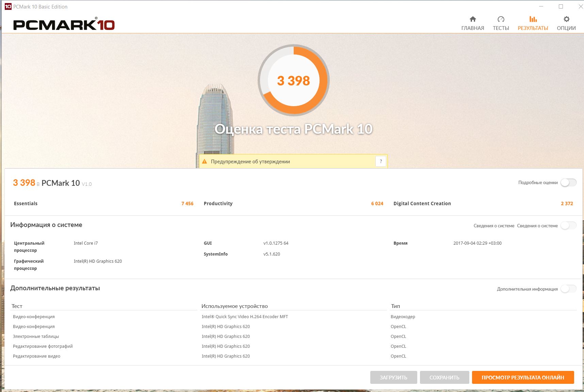Open the ГЛАВНАЯ home tab
Viewport: 584px width, 392px height.
point(472,23)
